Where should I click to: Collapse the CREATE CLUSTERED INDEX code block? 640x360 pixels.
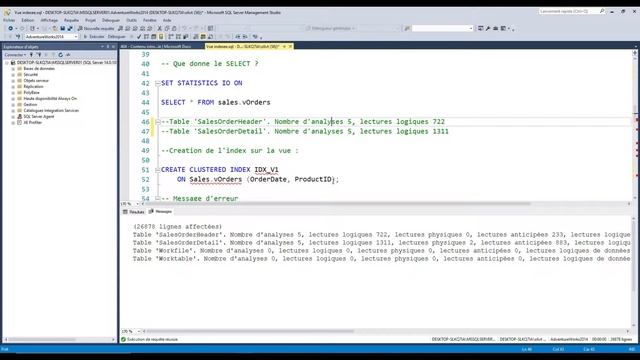coord(158,170)
